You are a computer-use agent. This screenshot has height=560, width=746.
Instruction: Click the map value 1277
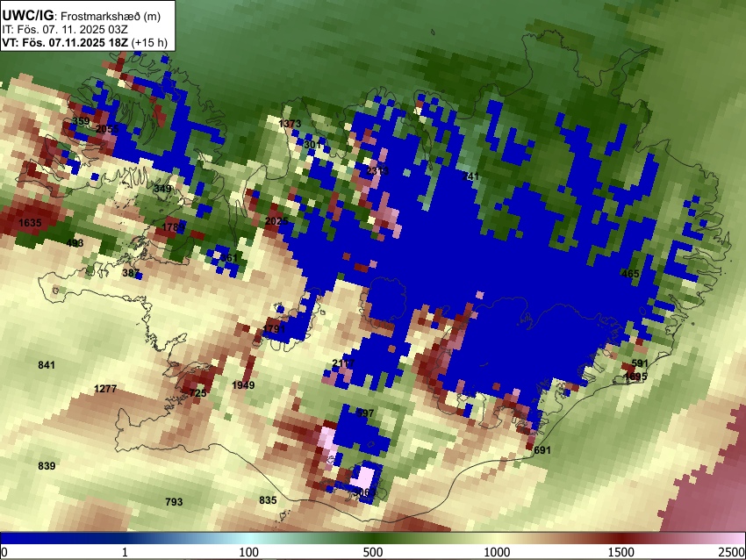(x=105, y=389)
